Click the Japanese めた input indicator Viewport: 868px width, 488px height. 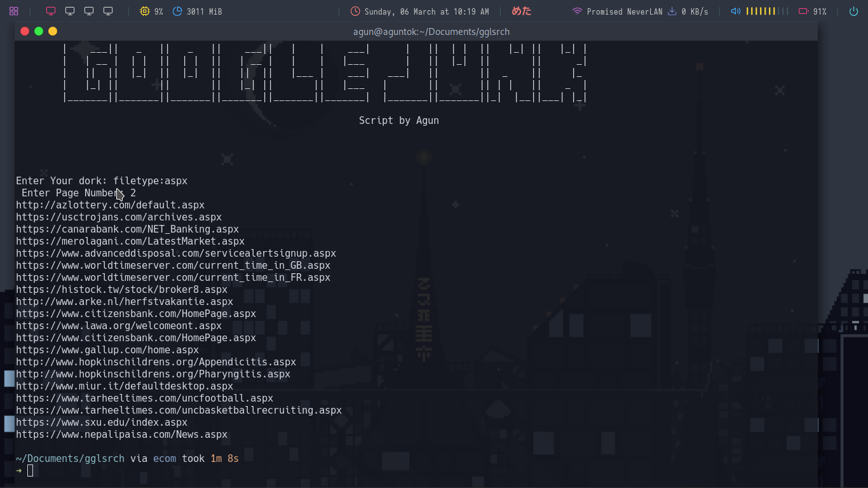tap(522, 11)
